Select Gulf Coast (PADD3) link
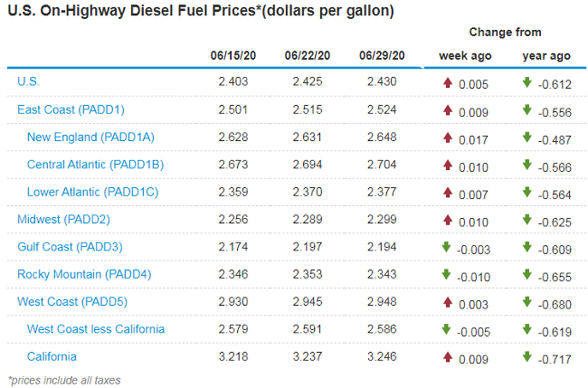 70,247
